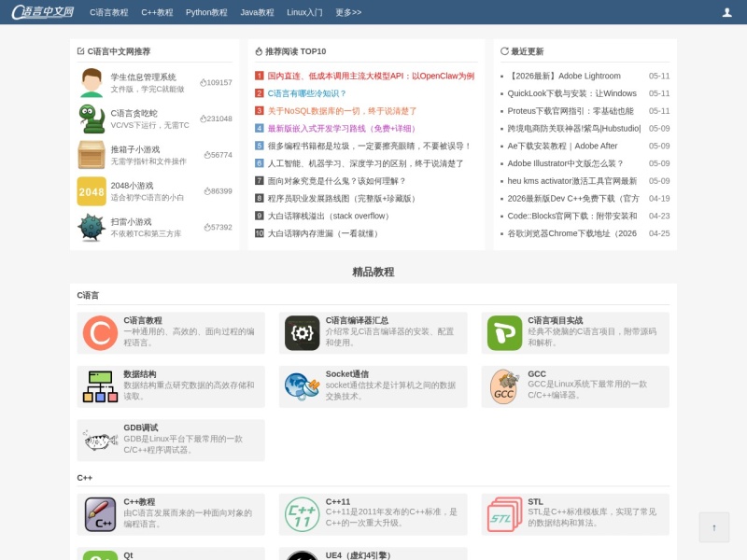Open Code::Blocks官网下载 update link
Viewport: 747px width, 560px height.
572,216
